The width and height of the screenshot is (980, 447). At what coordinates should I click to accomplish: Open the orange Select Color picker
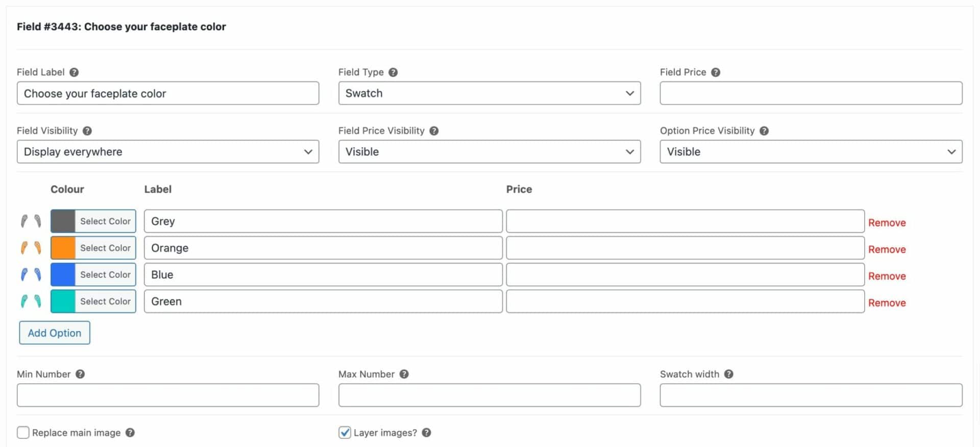coord(93,248)
